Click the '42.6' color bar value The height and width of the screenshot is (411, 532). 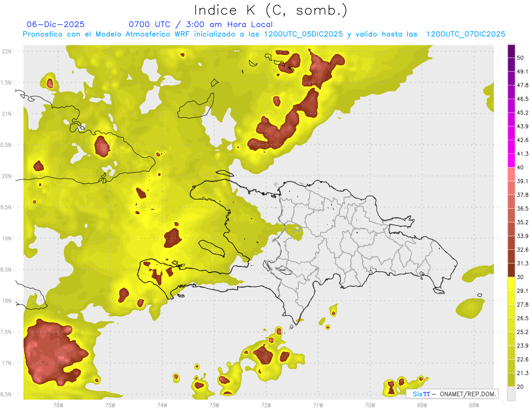523,140
